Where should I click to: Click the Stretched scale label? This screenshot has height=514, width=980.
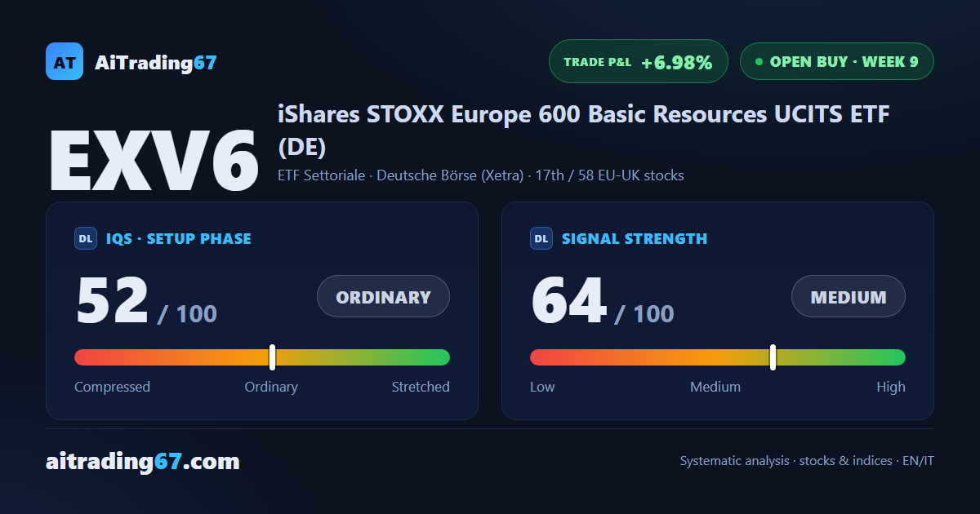point(421,387)
